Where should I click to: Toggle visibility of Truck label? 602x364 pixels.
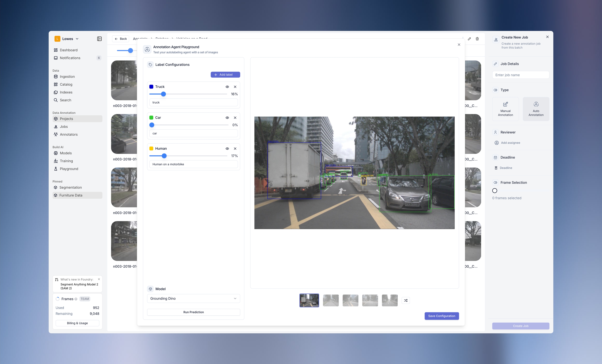pyautogui.click(x=227, y=87)
